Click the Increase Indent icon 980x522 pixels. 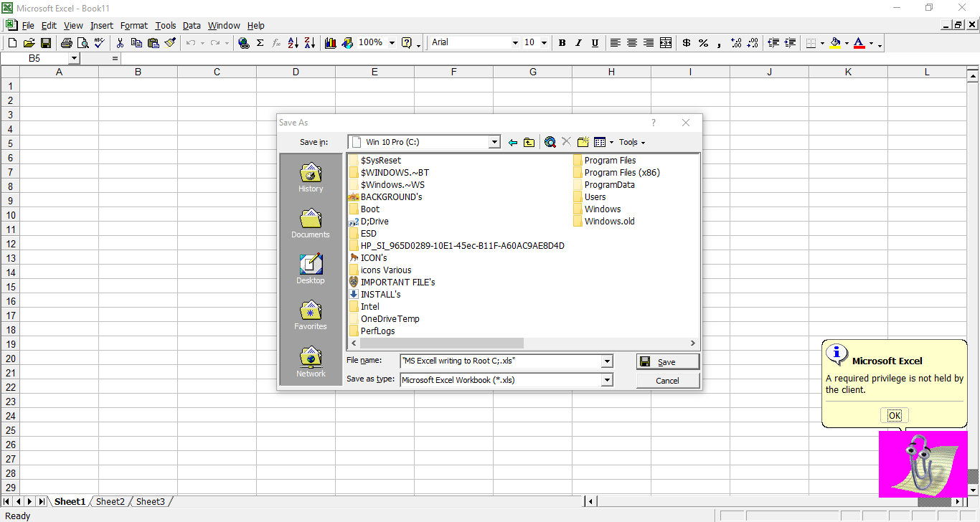790,43
